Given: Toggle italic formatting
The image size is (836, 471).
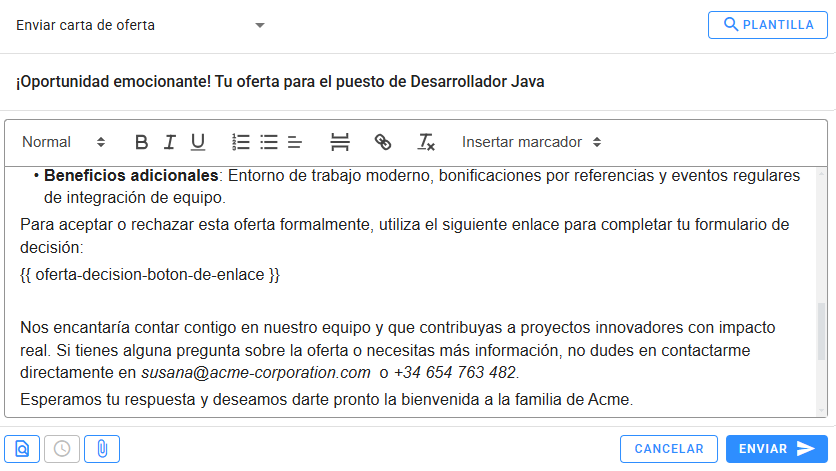Looking at the screenshot, I should (170, 142).
